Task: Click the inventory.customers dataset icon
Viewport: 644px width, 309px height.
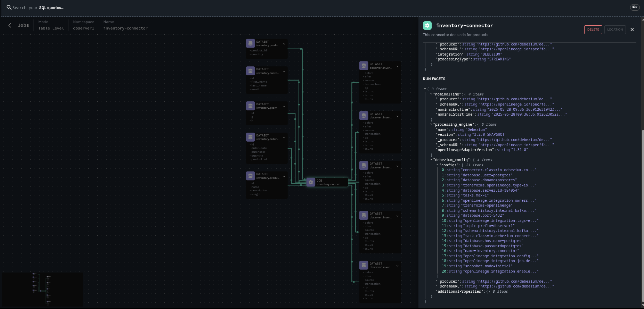Action: click(x=250, y=71)
